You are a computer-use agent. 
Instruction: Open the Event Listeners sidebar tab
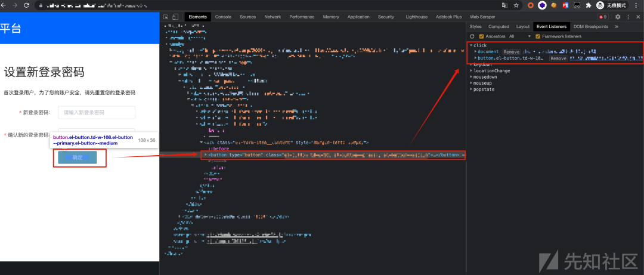click(552, 27)
